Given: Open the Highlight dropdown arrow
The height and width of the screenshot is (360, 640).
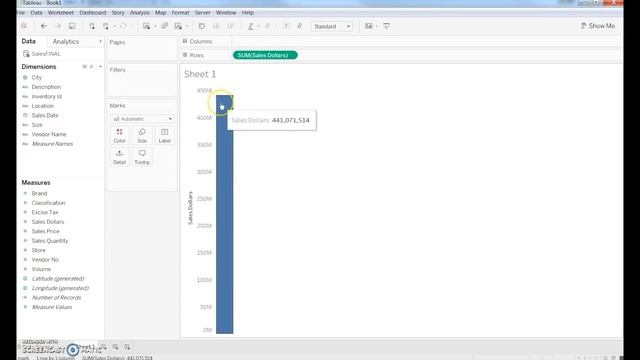Looking at the screenshot, I should click(258, 27).
